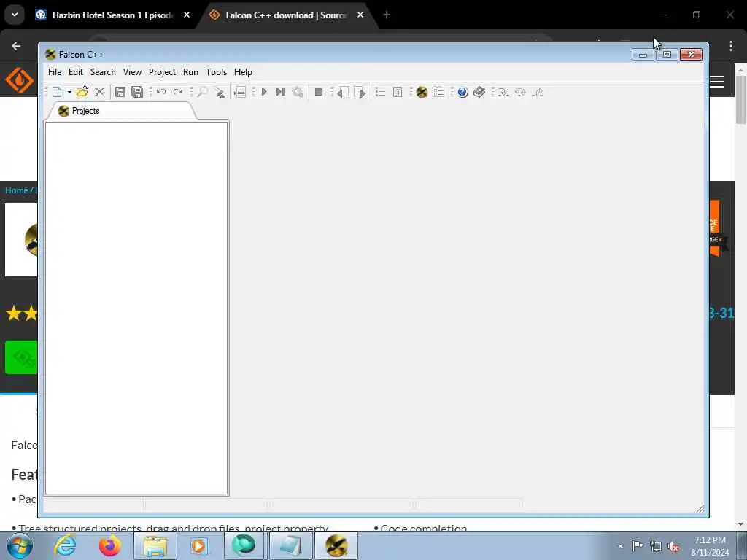Open the Help menu

pyautogui.click(x=243, y=72)
